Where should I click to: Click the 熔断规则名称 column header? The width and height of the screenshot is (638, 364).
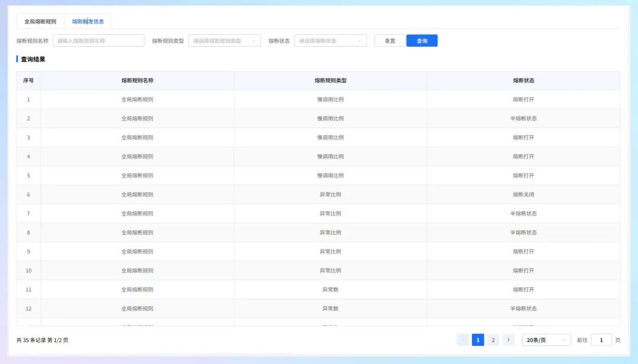(138, 80)
